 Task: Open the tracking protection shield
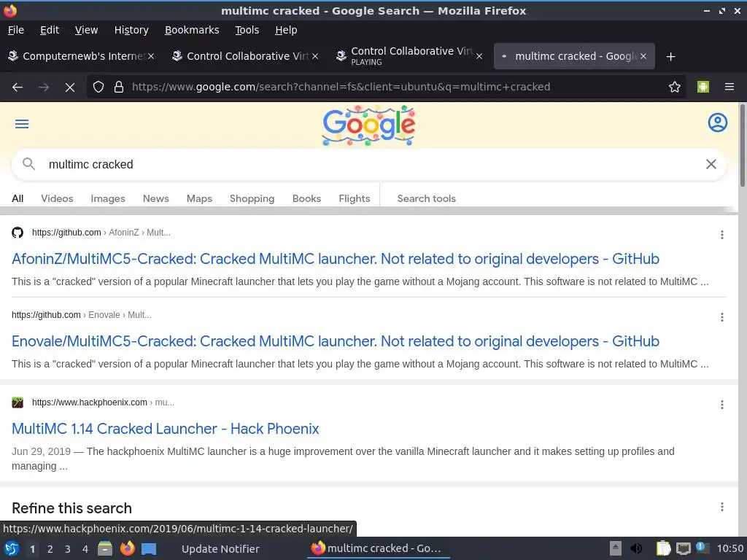(x=98, y=87)
